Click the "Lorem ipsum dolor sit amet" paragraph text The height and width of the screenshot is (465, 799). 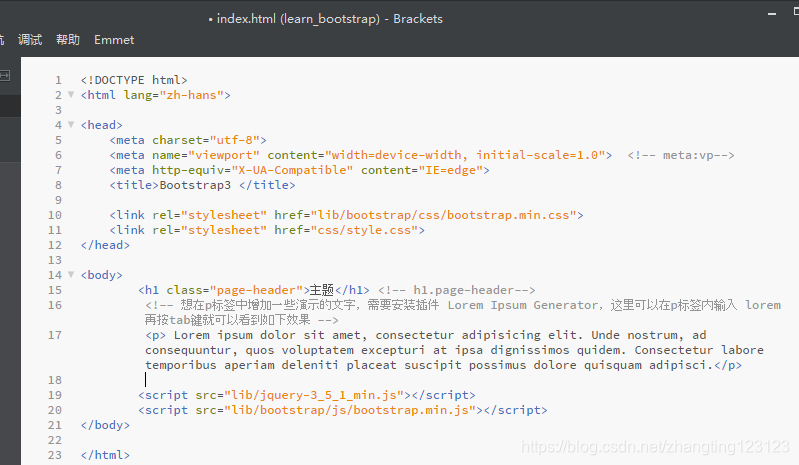(x=267, y=335)
